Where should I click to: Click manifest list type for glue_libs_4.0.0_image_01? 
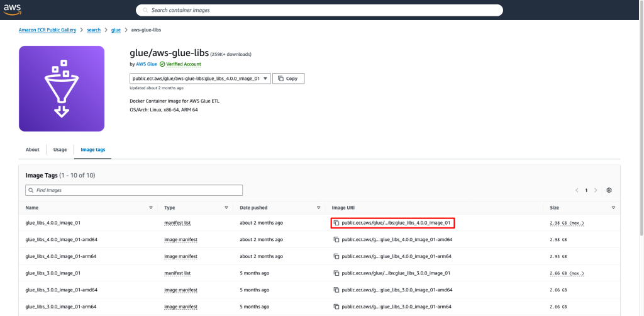click(x=177, y=223)
